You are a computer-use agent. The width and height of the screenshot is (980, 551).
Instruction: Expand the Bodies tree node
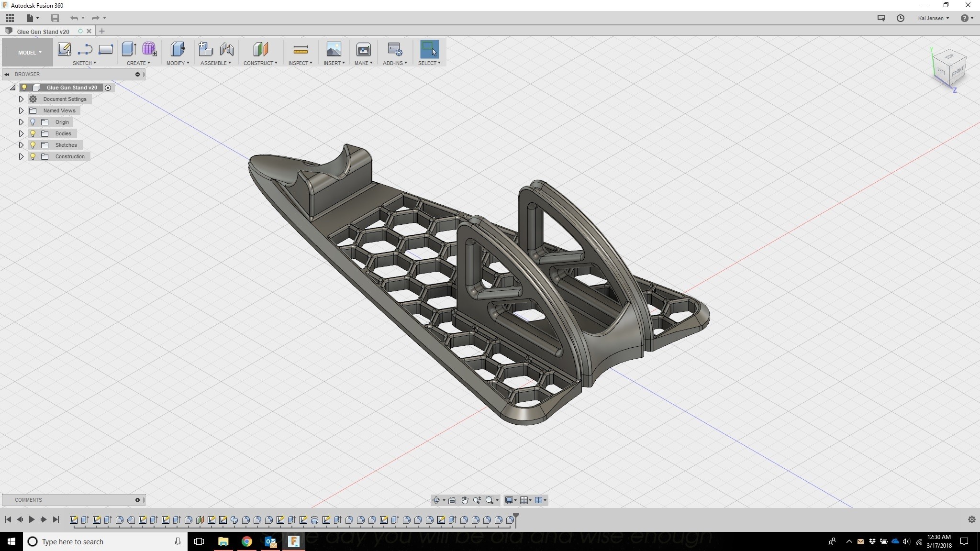pos(21,133)
